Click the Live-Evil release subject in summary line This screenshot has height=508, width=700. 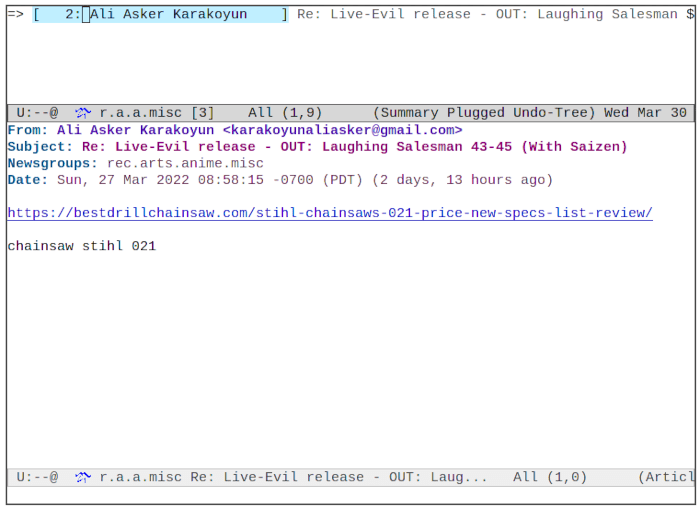tap(490, 14)
